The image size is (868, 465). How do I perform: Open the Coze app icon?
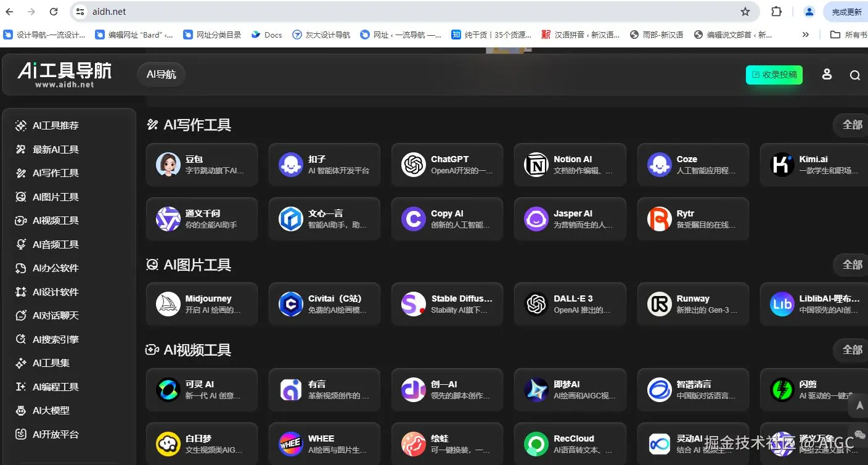coord(659,165)
